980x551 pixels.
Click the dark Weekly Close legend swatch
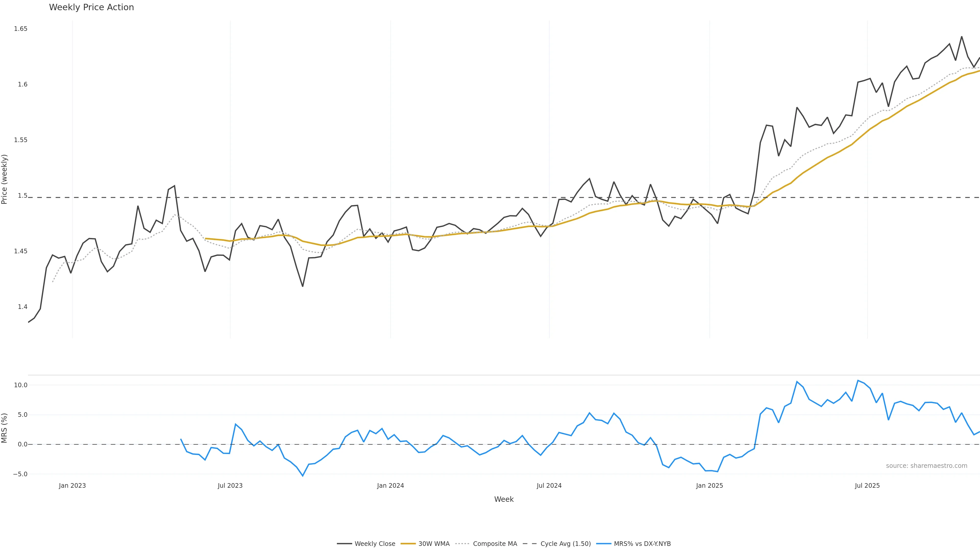click(344, 544)
